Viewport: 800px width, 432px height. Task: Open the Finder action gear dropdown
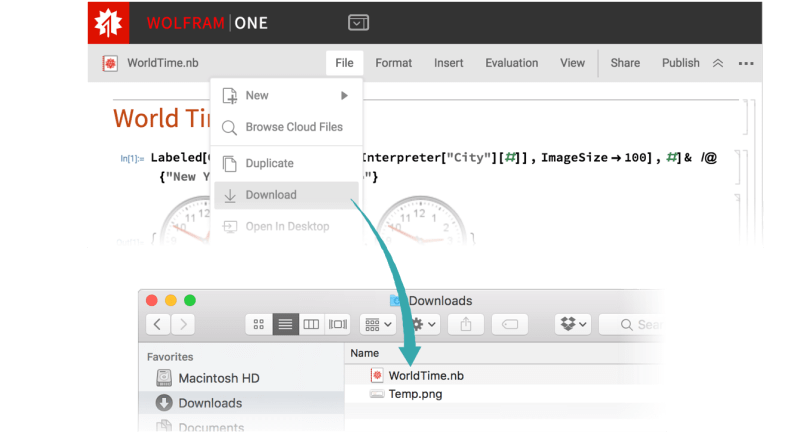(423, 324)
